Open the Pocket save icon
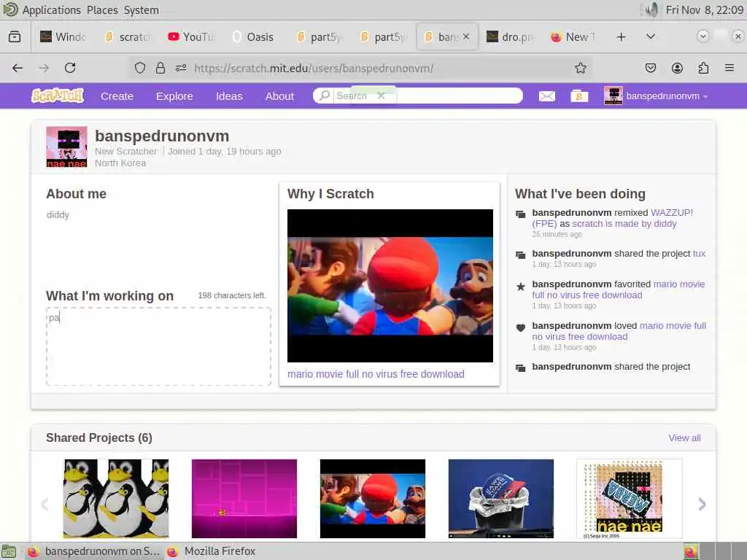This screenshot has height=560, width=747. [x=650, y=68]
